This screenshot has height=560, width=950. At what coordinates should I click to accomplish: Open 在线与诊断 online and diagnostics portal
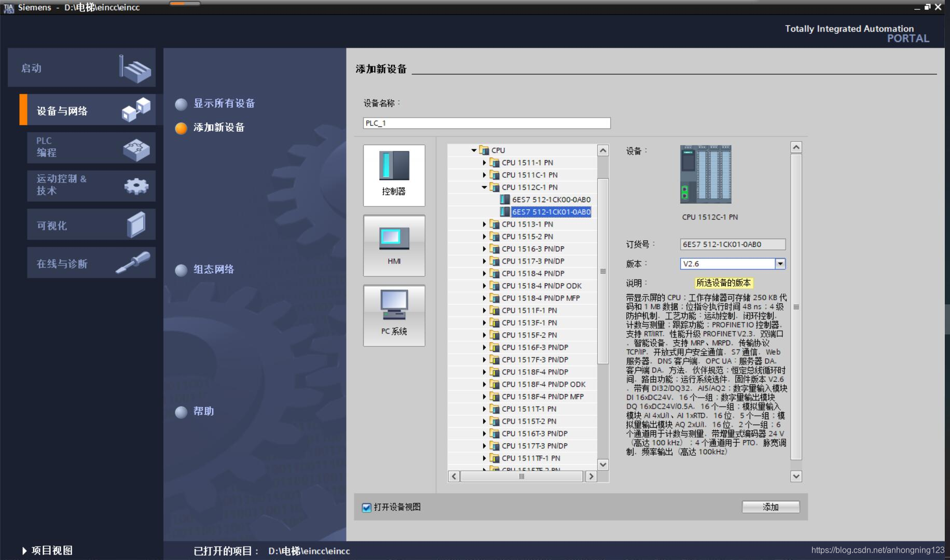[91, 263]
